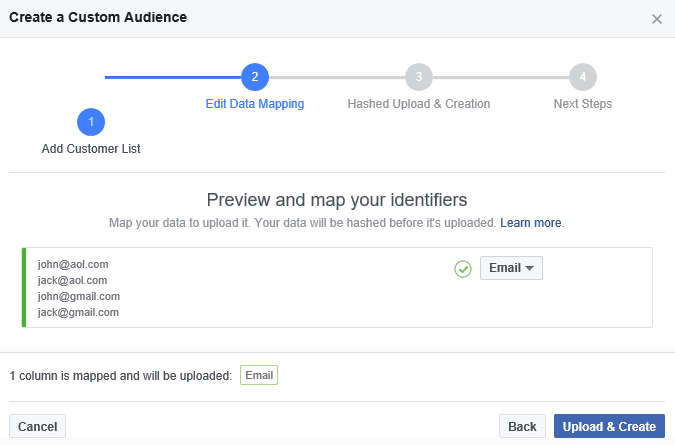Click the green checkmark mapping status icon

pos(463,269)
